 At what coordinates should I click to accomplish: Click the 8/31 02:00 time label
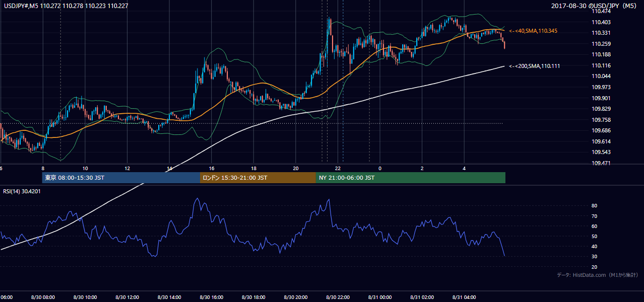tap(422, 297)
